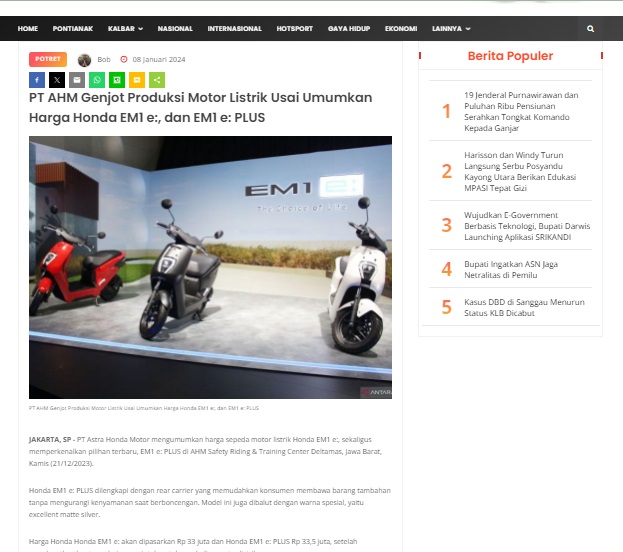Open popular story 19 Jenderal Purnawirawan
Image resolution: width=623 pixels, height=552 pixels.
[x=521, y=112]
